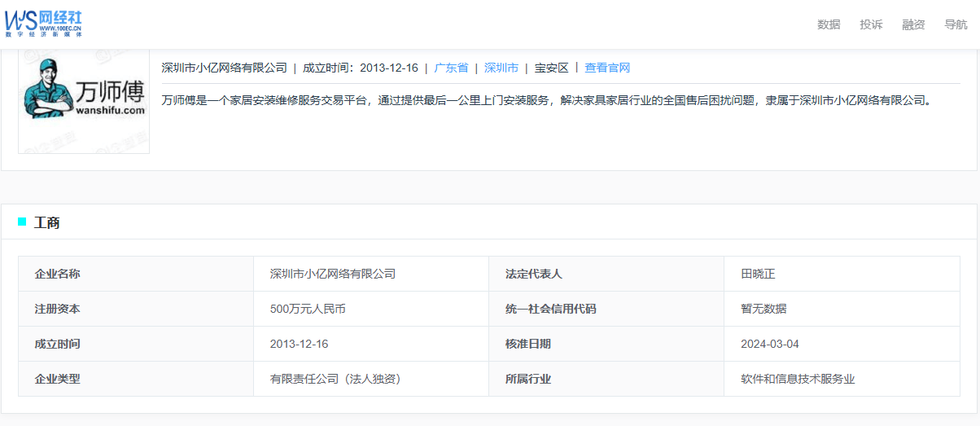Screen dimensions: 980x426
Task: Open the 查看官网 official site link
Action: pos(607,68)
